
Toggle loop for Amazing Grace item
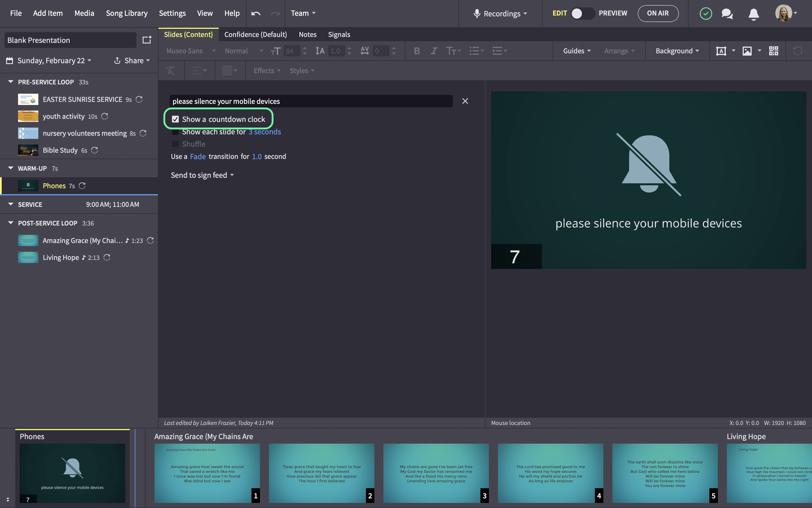click(150, 240)
